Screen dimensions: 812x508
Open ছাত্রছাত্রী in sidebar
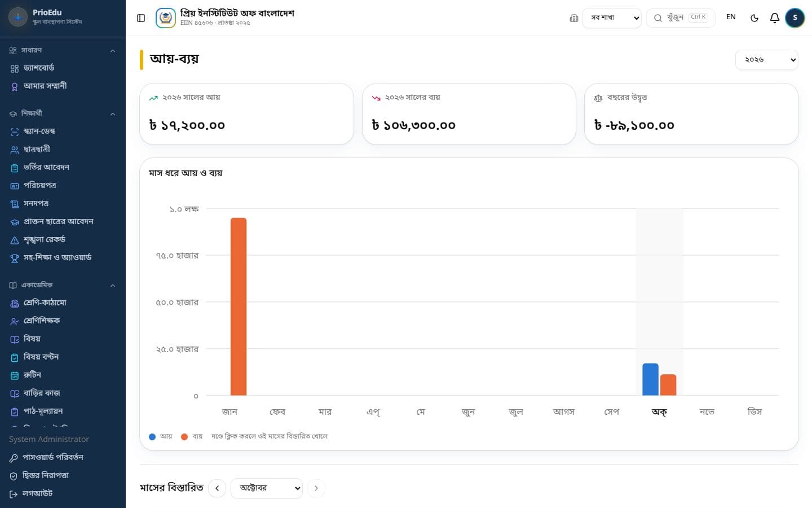63,150
